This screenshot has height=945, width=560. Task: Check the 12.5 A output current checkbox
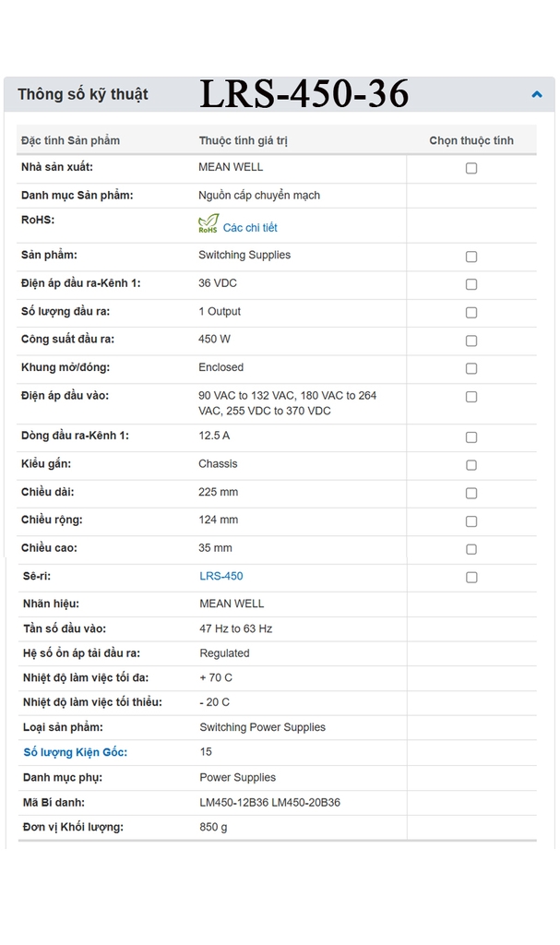(471, 437)
